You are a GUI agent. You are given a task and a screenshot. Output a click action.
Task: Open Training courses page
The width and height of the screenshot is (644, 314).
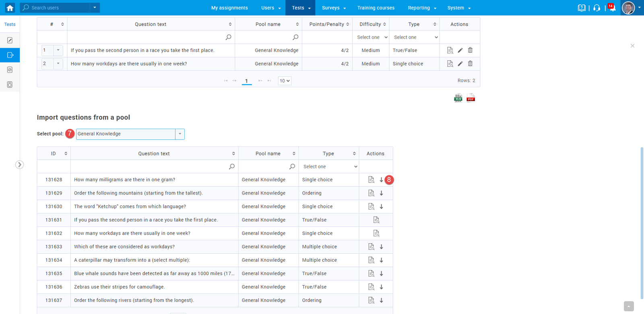coord(376,8)
